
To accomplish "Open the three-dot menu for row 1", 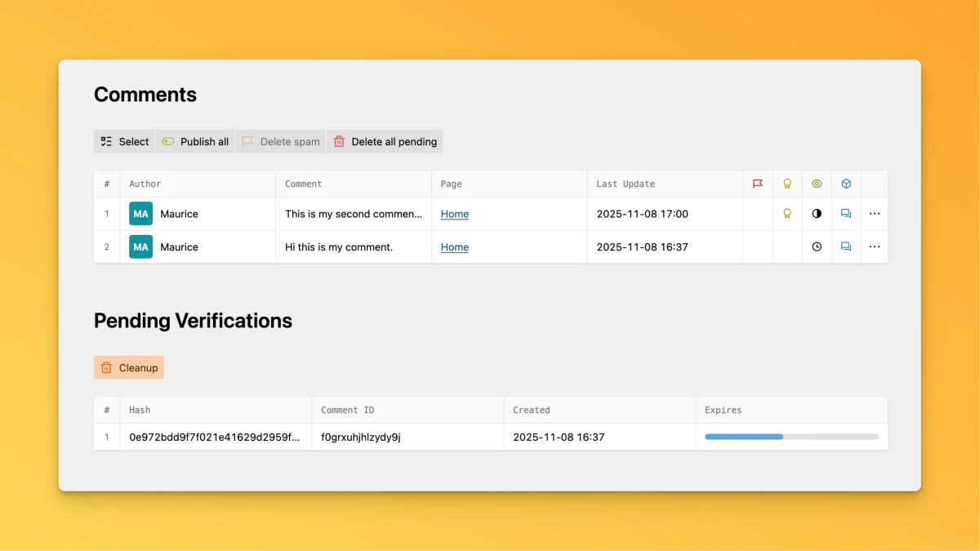I will pyautogui.click(x=875, y=214).
